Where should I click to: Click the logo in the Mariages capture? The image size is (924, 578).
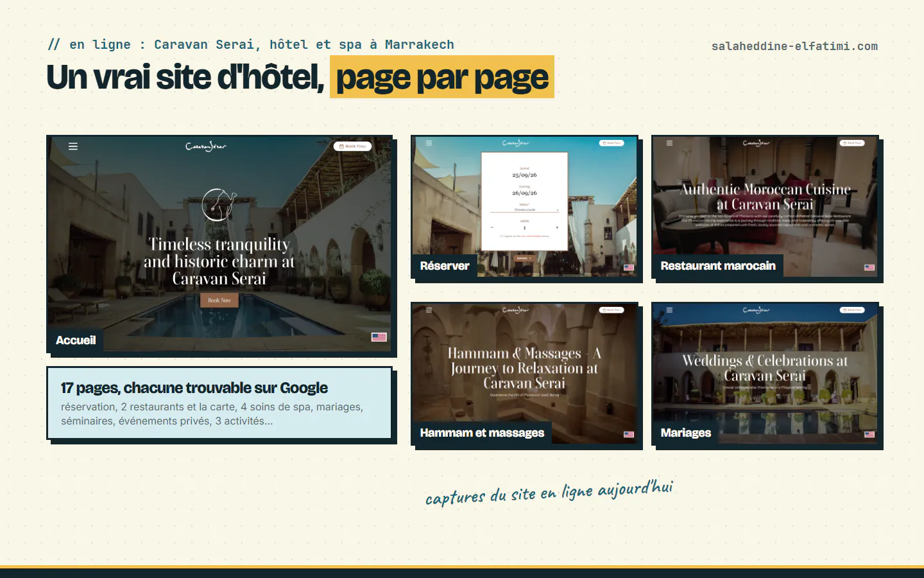(x=756, y=310)
